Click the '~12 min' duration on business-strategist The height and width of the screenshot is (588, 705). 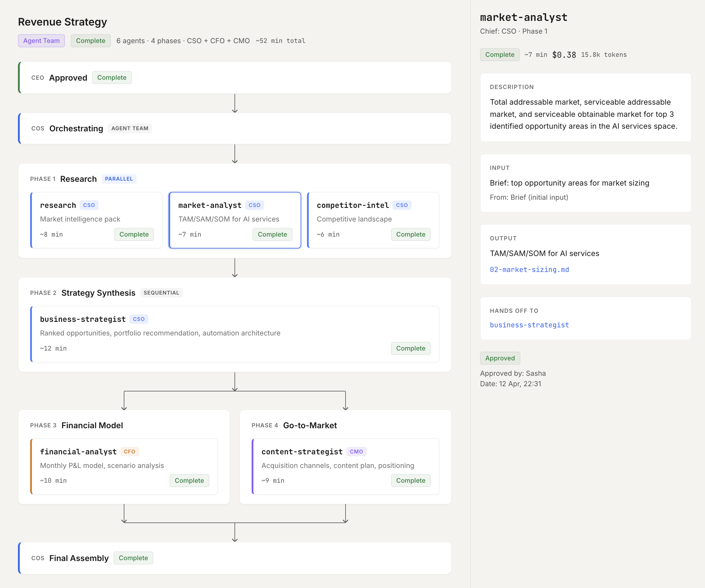[53, 348]
